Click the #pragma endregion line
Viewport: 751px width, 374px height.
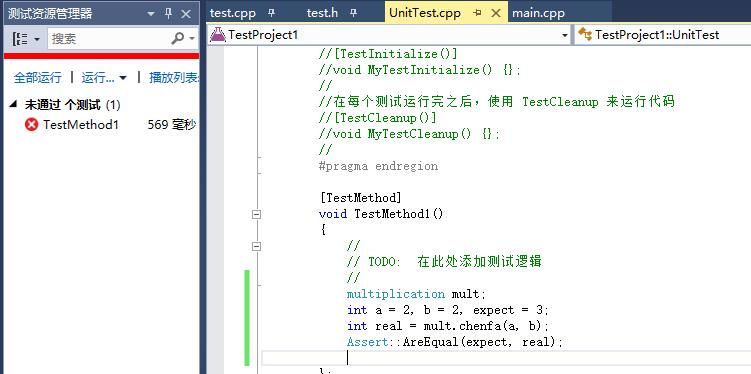point(378,166)
